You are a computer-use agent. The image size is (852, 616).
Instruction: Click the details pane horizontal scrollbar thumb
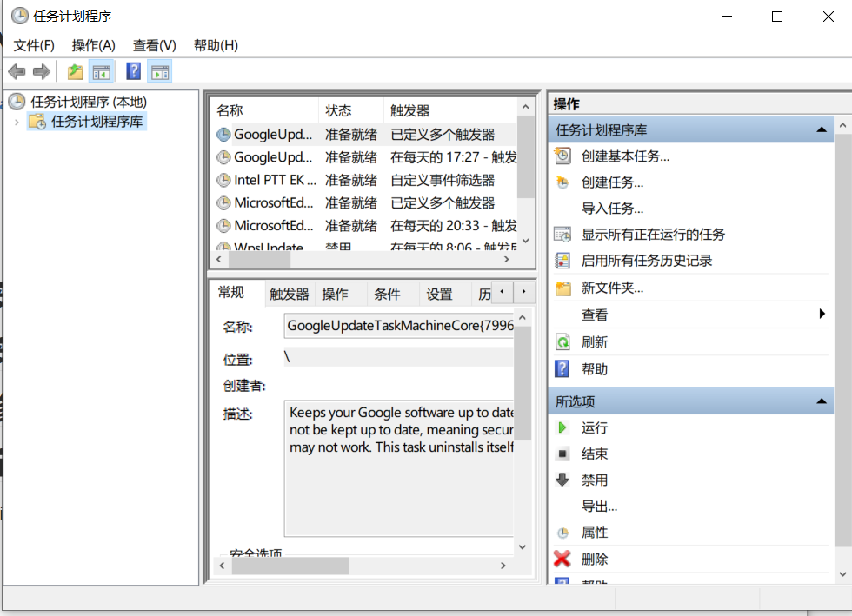290,566
